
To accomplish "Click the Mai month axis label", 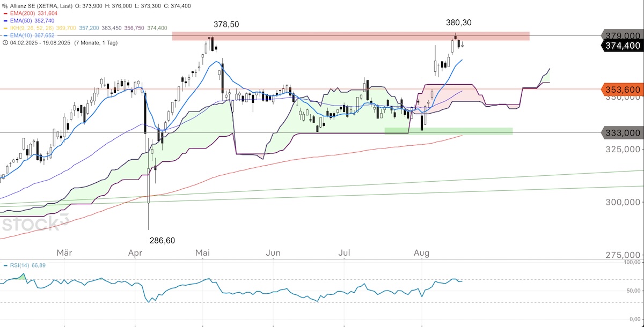I will [203, 252].
